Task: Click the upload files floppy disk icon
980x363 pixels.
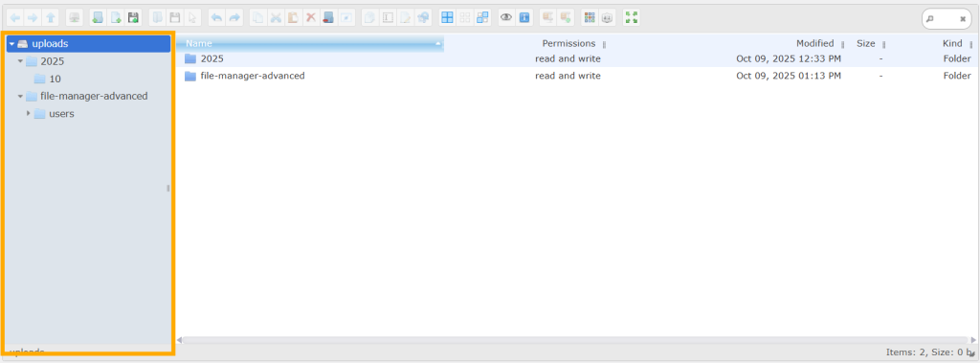Action: tap(133, 18)
